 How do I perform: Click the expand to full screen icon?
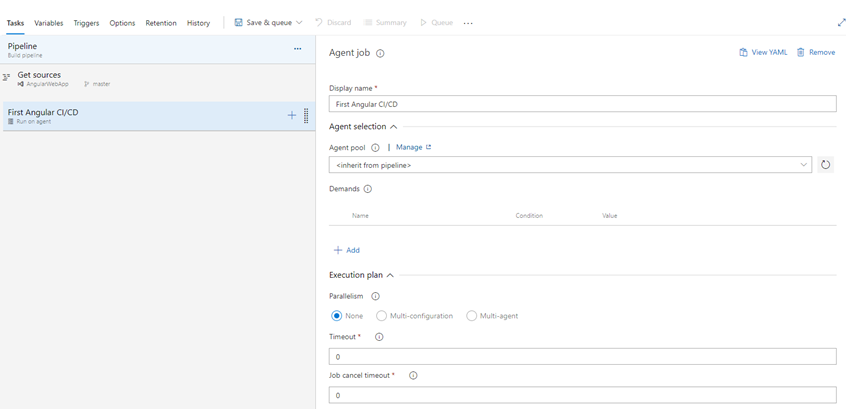841,22
